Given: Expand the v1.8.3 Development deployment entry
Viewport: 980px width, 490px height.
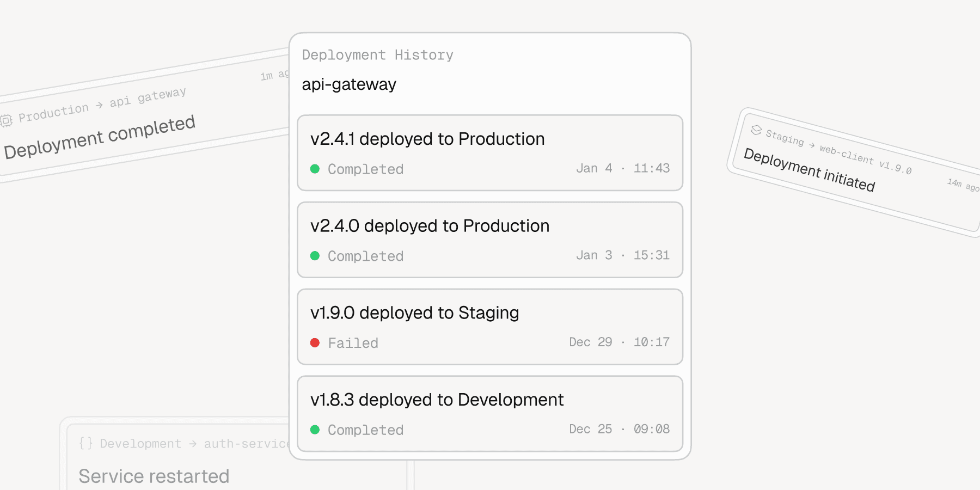Looking at the screenshot, I should tap(489, 413).
